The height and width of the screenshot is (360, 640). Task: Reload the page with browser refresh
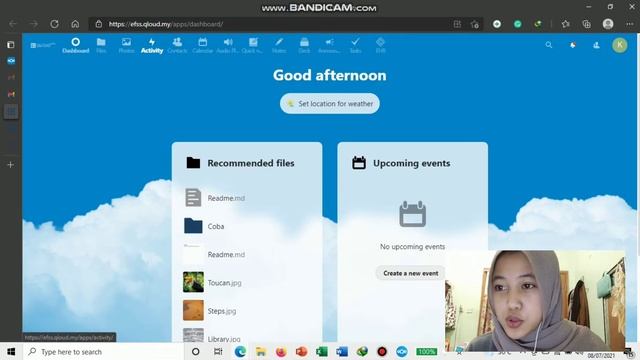pos(54,24)
